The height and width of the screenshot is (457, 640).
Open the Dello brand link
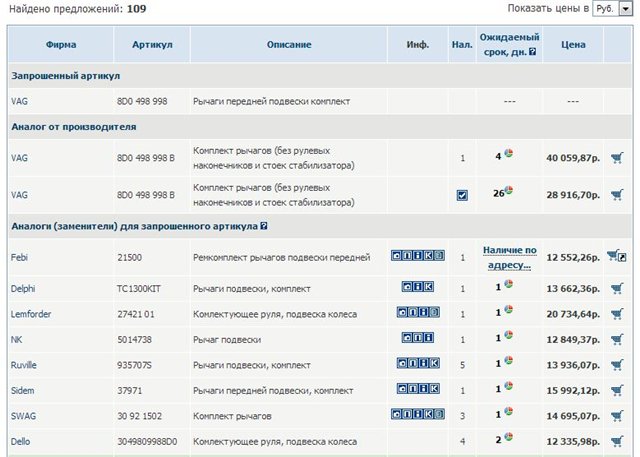[x=20, y=441]
